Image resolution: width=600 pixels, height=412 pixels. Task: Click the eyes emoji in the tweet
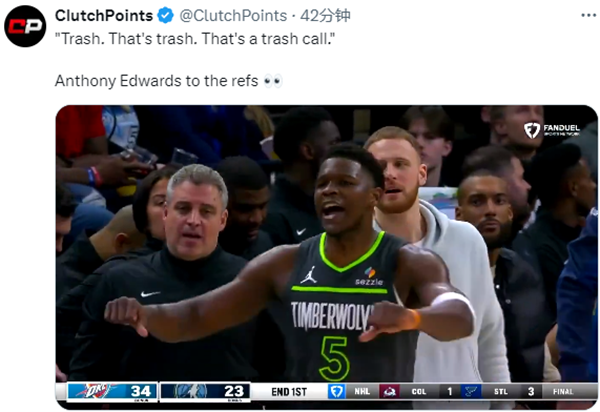273,81
